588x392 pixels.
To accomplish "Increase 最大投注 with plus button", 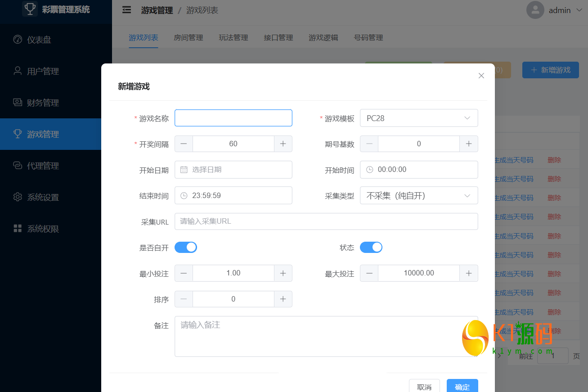I will pyautogui.click(x=468, y=273).
